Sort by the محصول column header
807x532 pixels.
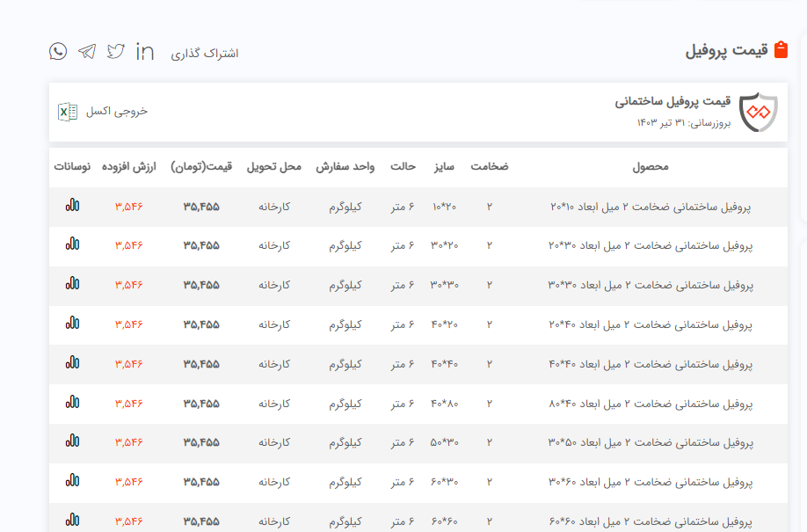651,166
